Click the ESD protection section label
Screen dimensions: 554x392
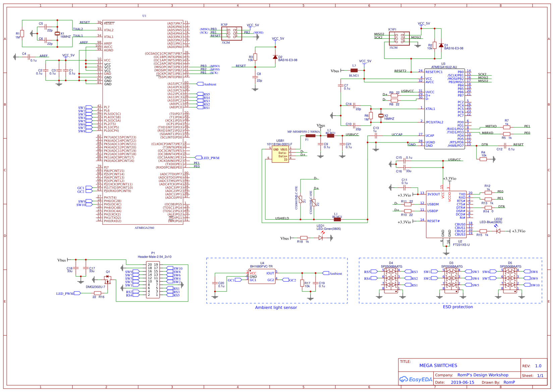pyautogui.click(x=458, y=307)
